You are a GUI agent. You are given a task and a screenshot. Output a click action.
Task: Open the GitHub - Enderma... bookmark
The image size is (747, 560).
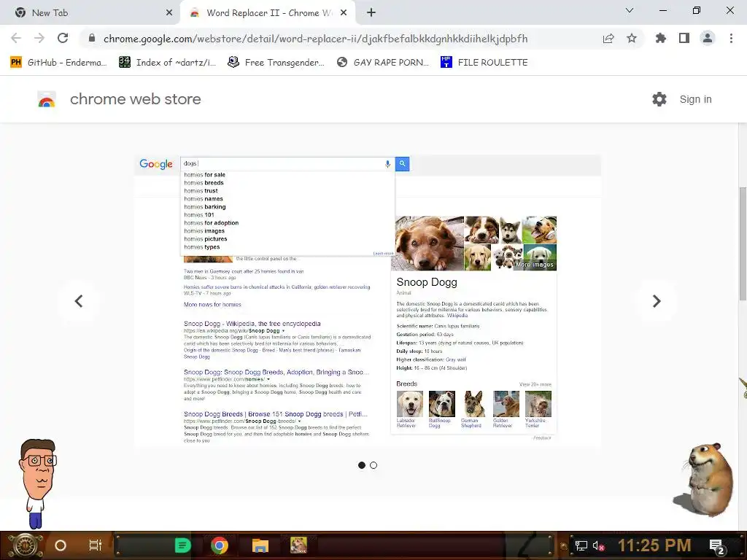[x=58, y=63]
